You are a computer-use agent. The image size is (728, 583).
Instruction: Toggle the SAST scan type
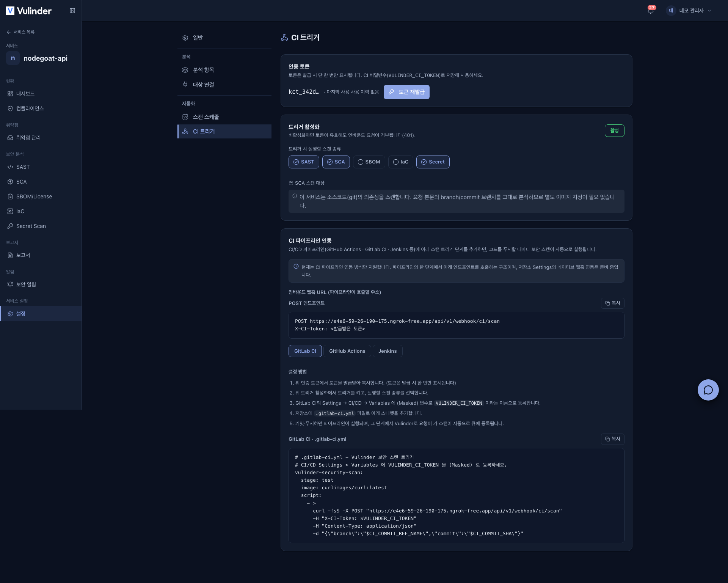coord(304,162)
